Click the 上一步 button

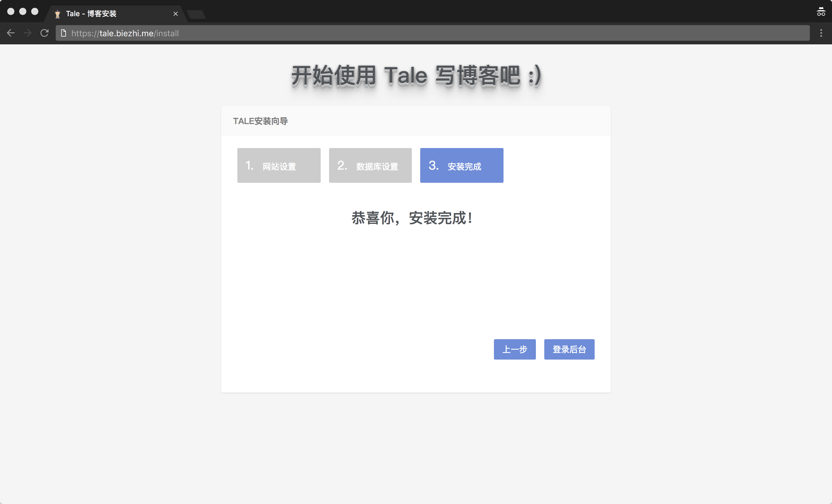click(x=515, y=349)
